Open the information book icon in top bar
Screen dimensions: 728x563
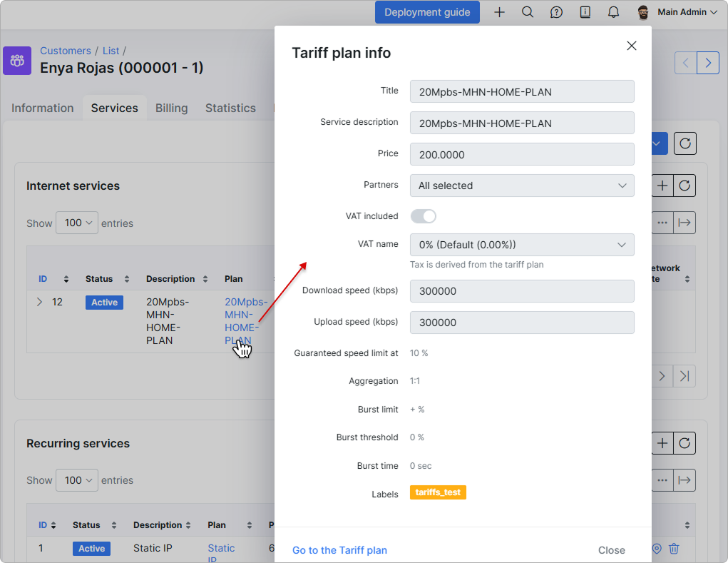[x=585, y=12]
